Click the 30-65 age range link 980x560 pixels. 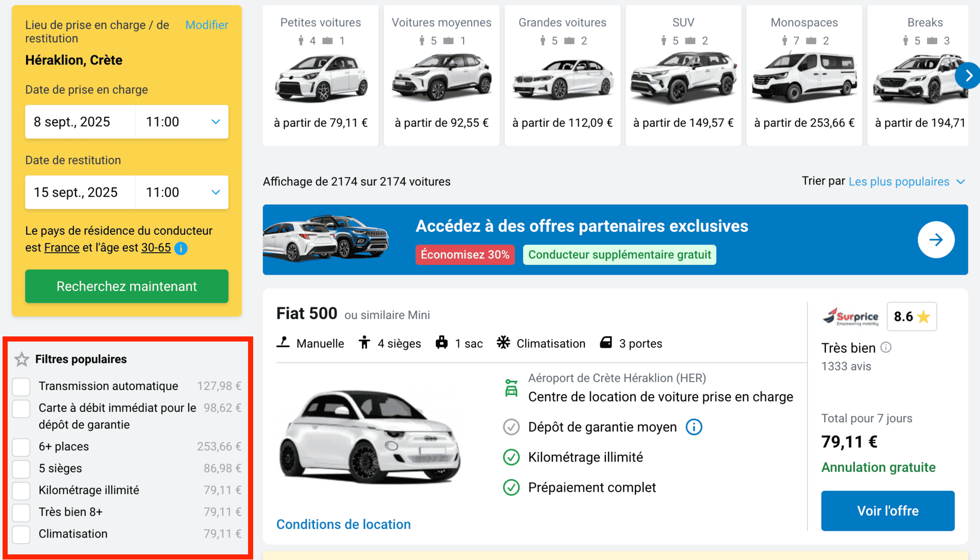point(156,248)
